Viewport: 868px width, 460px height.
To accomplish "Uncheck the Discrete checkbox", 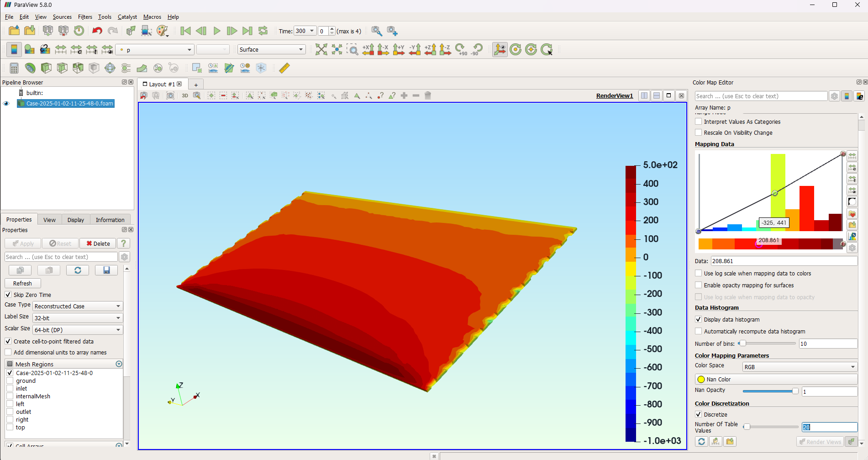I will 699,414.
